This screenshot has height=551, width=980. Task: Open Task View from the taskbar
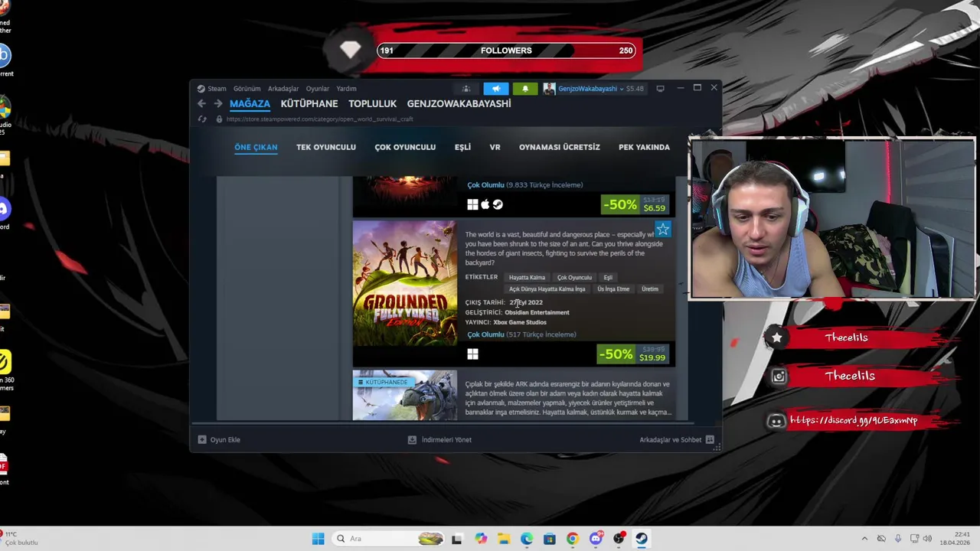click(x=457, y=539)
